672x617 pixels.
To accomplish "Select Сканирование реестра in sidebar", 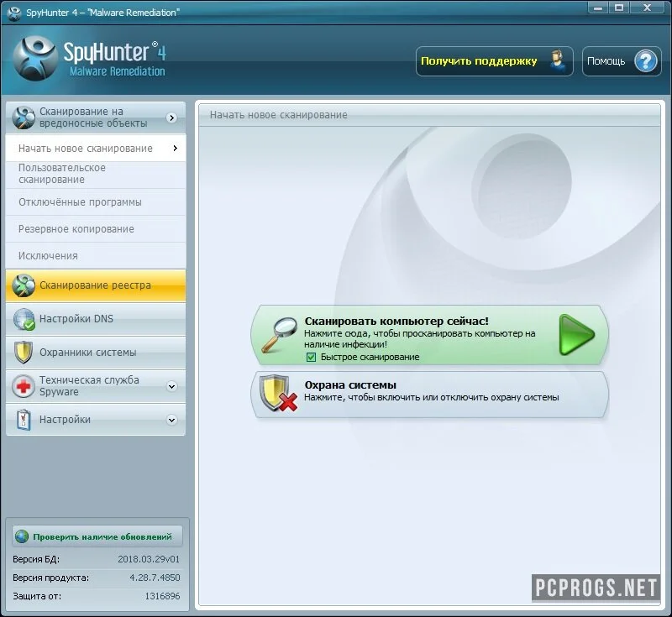I will 96,285.
